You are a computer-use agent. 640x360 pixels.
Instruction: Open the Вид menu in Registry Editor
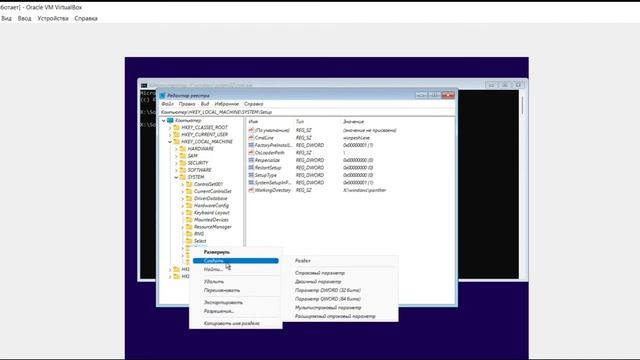tap(205, 104)
